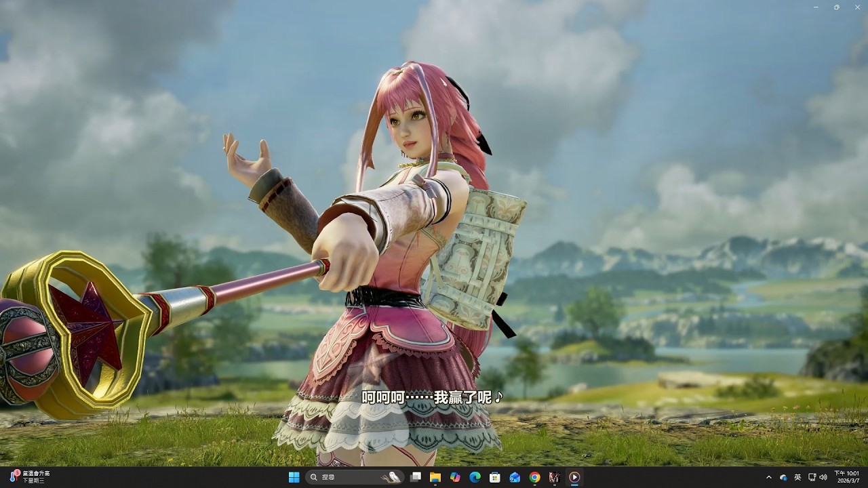Open the clock showing 下午 10:01
This screenshot has width=868, height=488.
coord(846,476)
